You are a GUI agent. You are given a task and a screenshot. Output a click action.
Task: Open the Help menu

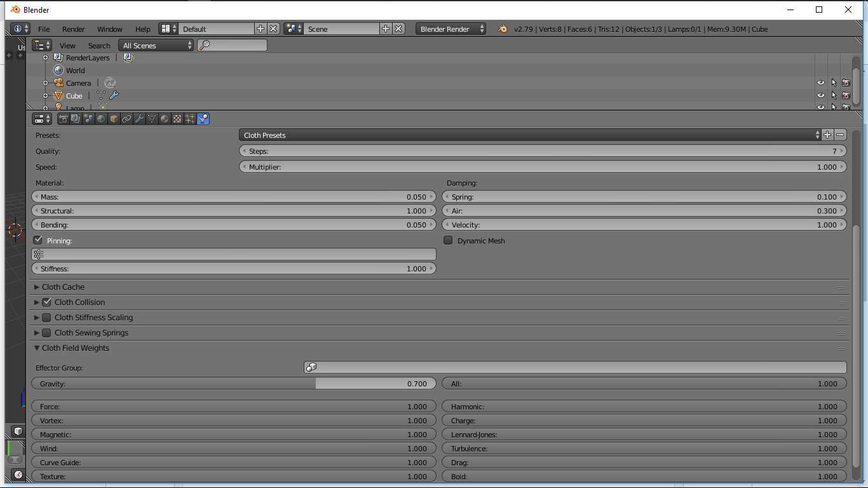(x=143, y=29)
